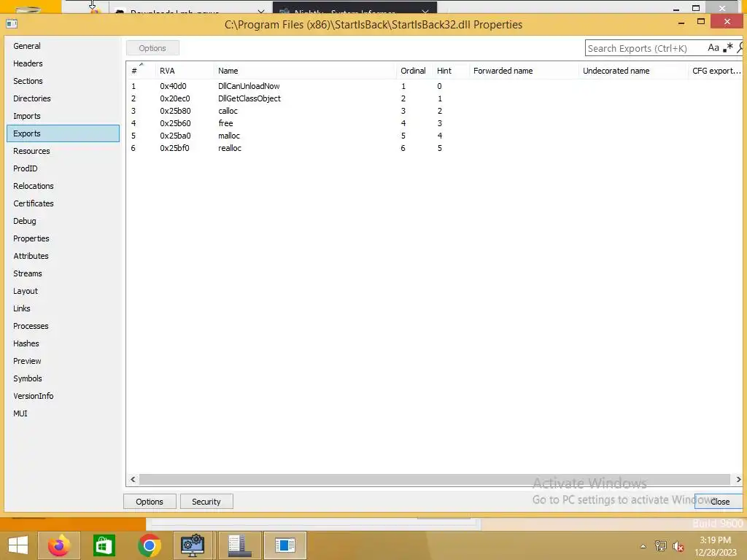Open the Attributes page
747x560 pixels.
pyautogui.click(x=63, y=256)
